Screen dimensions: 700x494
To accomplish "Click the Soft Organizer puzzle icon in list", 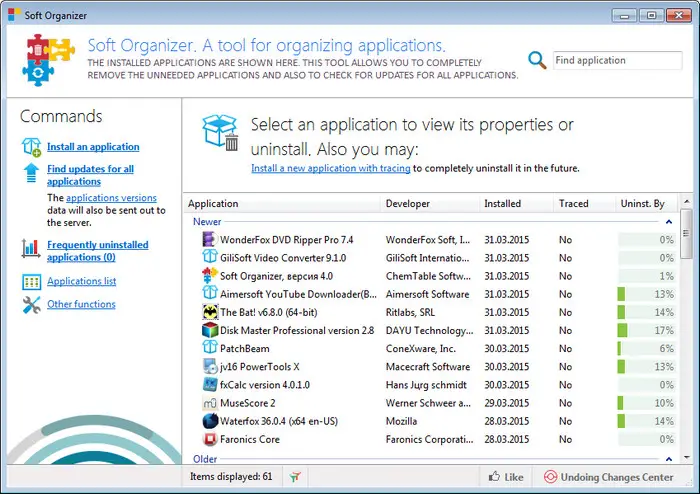I will point(210,276).
